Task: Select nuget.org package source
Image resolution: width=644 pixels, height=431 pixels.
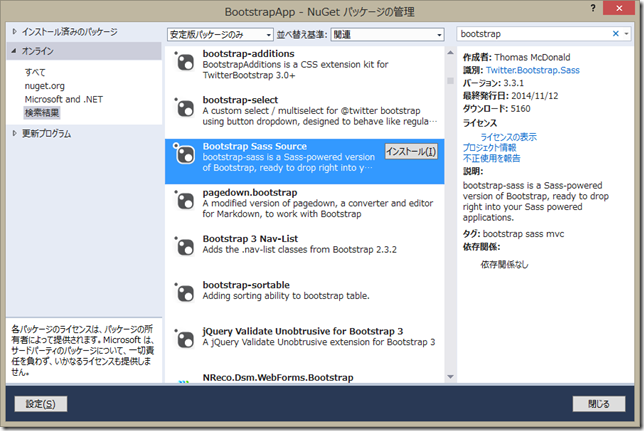Action: [44, 86]
